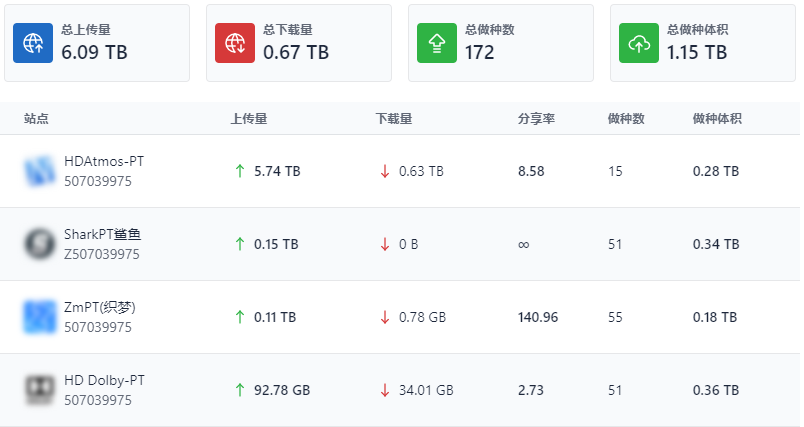Click seeding count 55 for ZmPT
This screenshot has height=427, width=804.
pos(615,317)
